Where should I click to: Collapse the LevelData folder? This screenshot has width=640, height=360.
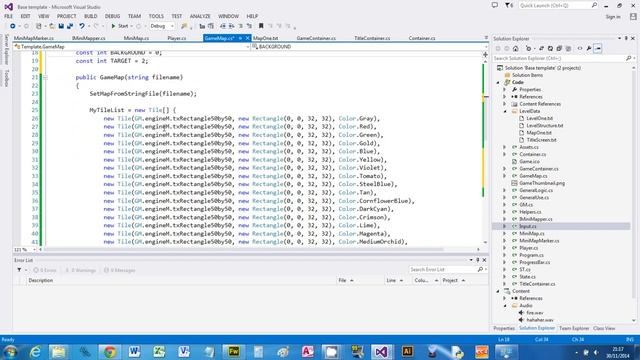click(505, 111)
